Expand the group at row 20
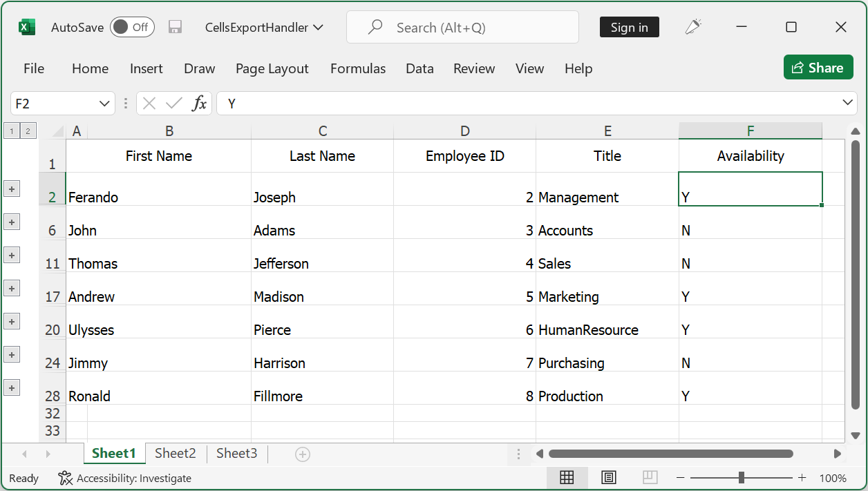This screenshot has height=491, width=868. point(12,321)
